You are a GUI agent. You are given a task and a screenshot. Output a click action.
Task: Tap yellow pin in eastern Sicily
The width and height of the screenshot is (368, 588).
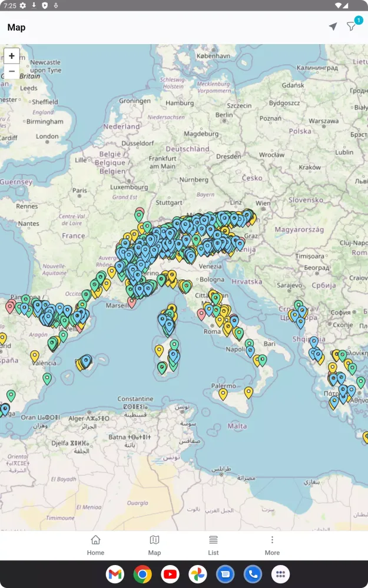[x=248, y=392]
